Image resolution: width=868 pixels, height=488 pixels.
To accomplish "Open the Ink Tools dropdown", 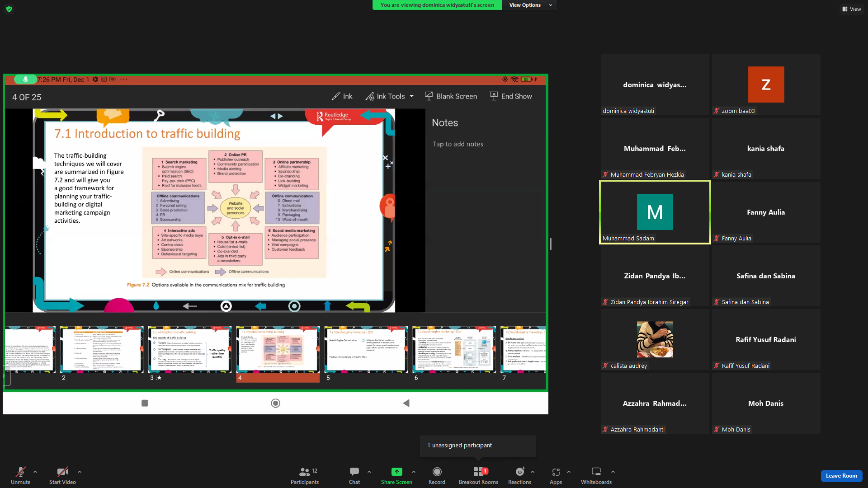I will tap(389, 96).
